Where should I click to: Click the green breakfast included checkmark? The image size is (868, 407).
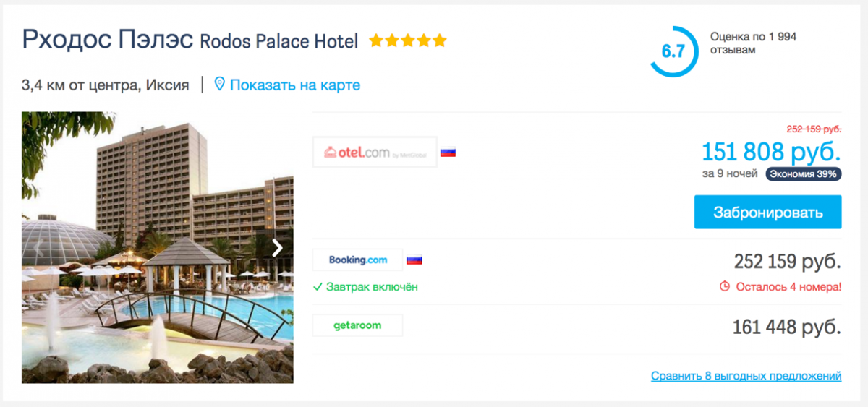click(x=318, y=287)
